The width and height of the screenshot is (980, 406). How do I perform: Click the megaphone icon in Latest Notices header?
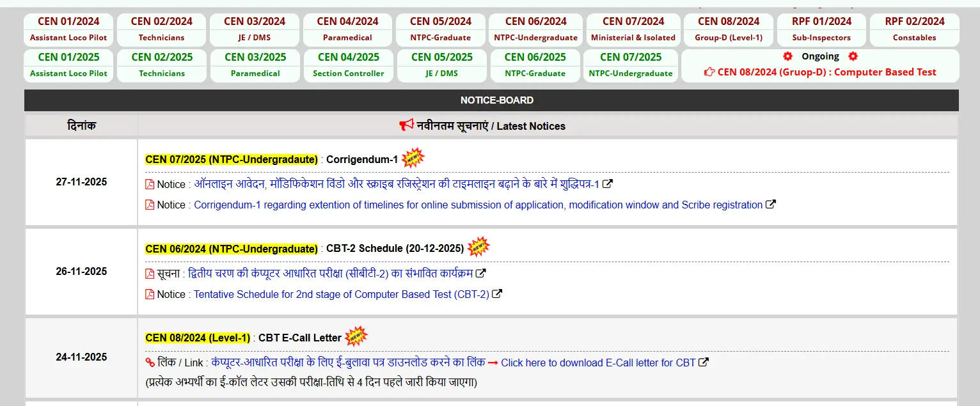406,126
